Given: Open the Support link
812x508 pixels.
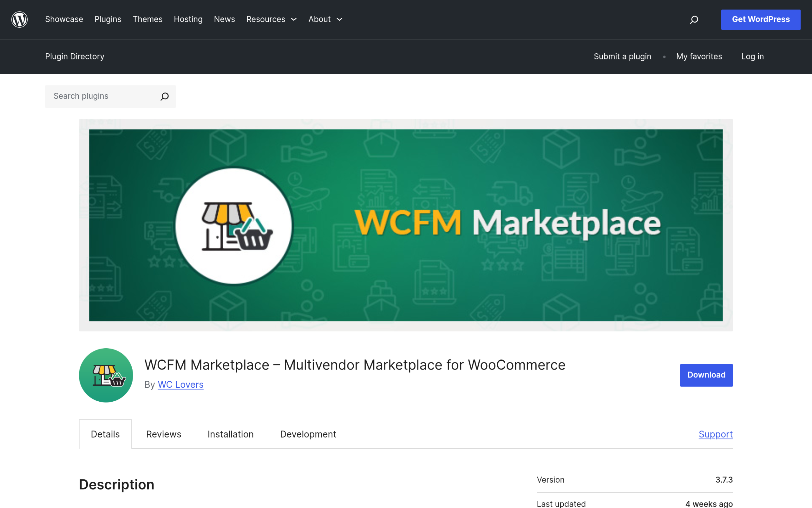Looking at the screenshot, I should [716, 434].
